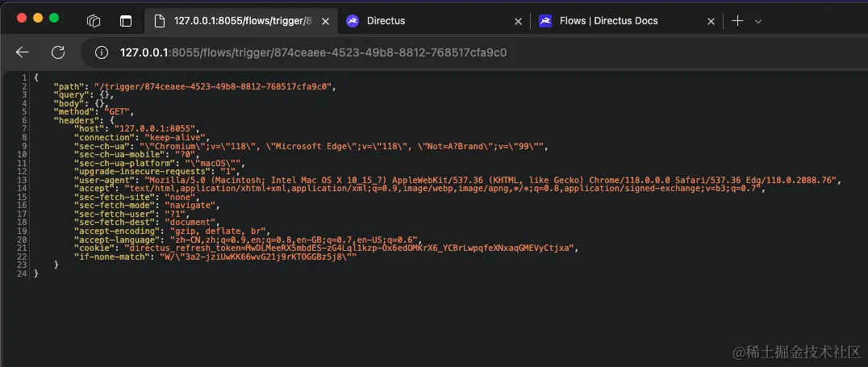
Task: Select the 127.0.0.1:8055/flows/trigger tab
Action: pyautogui.click(x=240, y=21)
